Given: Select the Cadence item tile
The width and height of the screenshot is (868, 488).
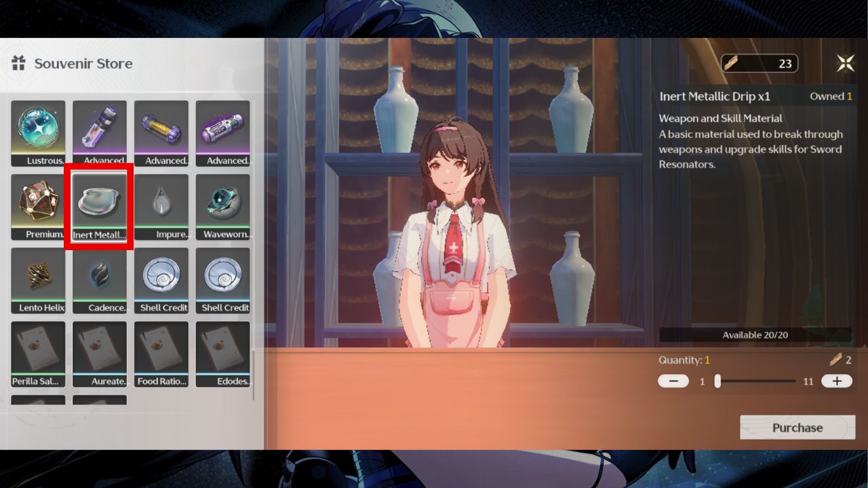Looking at the screenshot, I should point(100,280).
